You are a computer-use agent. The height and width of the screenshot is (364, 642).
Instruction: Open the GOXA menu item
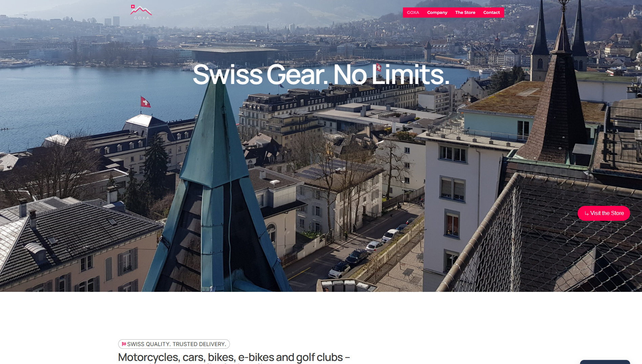point(413,13)
